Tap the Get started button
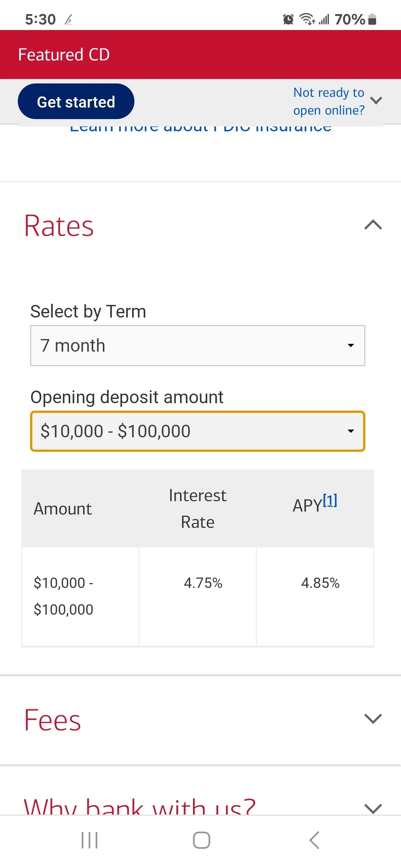 76,102
